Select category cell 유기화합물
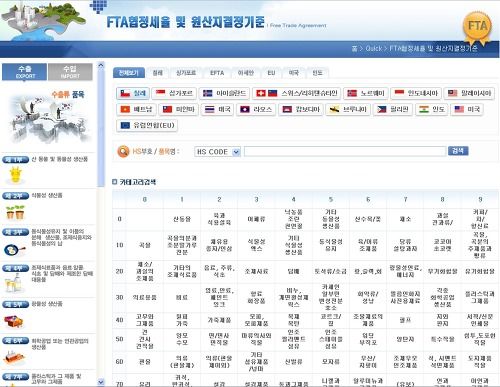This screenshot has width=500, height=387. 480,271
